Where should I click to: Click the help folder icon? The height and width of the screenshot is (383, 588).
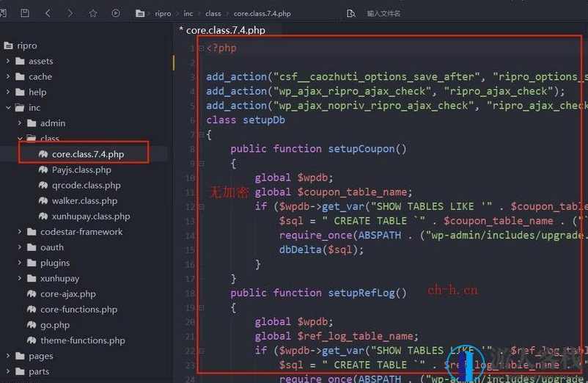pos(21,92)
